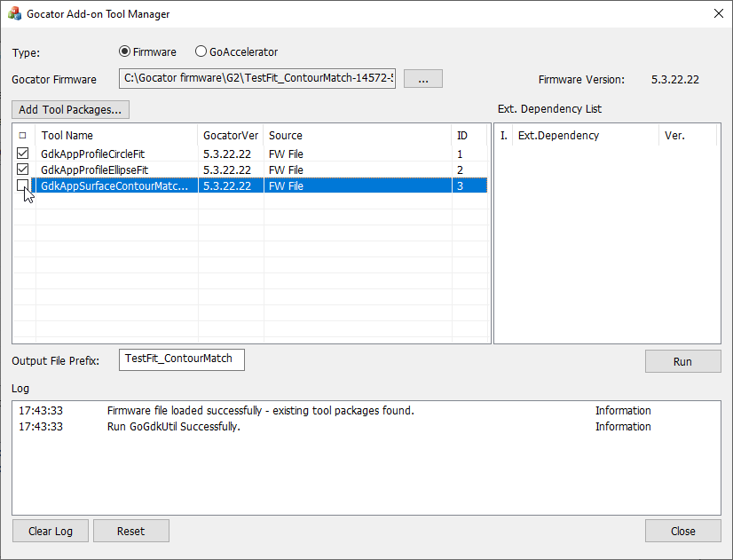The image size is (733, 560).
Task: Click the Ext. Dependency List label
Action: click(x=549, y=109)
